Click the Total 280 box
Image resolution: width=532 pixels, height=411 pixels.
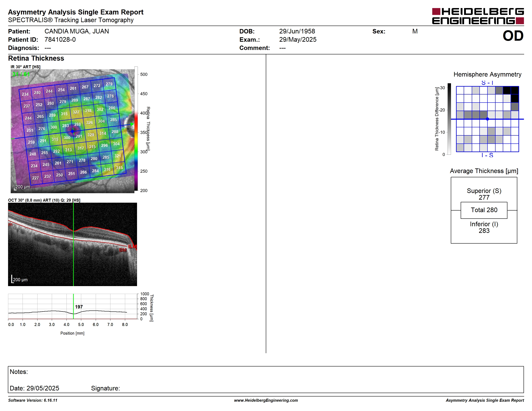(x=484, y=210)
